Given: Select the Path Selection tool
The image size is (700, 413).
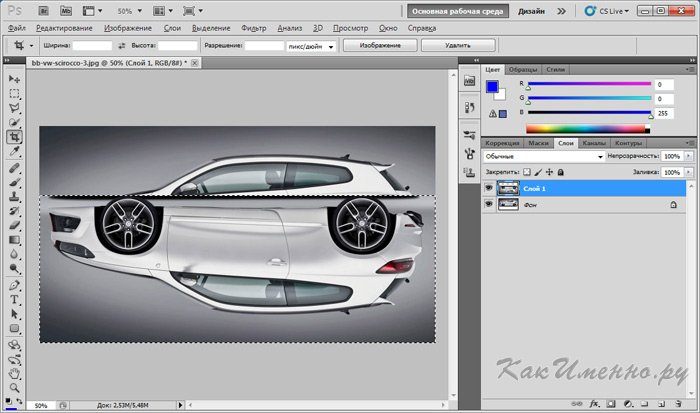Looking at the screenshot, I should click(14, 314).
